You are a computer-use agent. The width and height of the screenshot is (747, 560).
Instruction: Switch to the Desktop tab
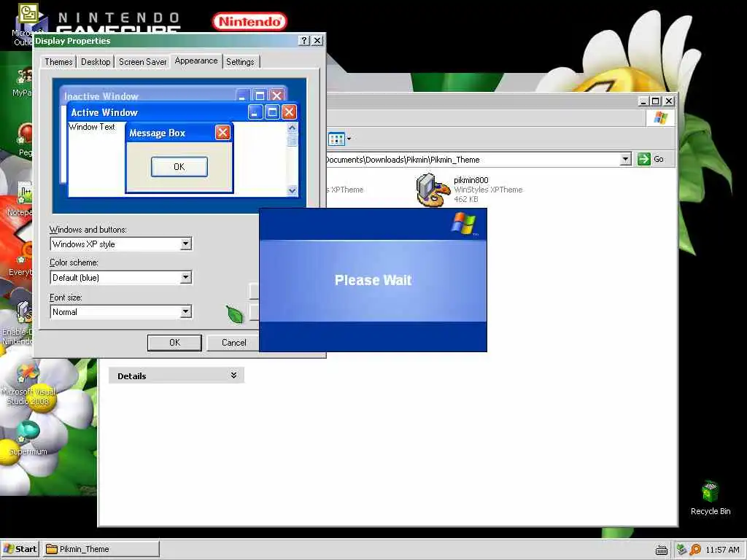pyautogui.click(x=96, y=62)
